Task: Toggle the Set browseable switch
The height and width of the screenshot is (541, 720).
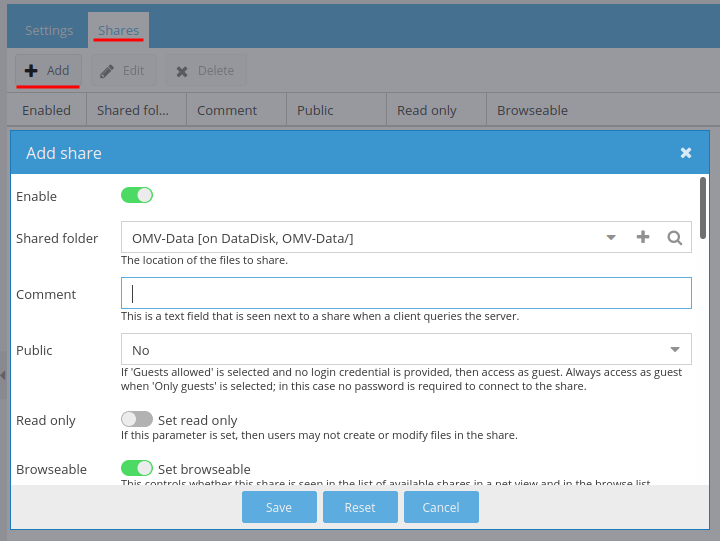Action: (x=137, y=468)
